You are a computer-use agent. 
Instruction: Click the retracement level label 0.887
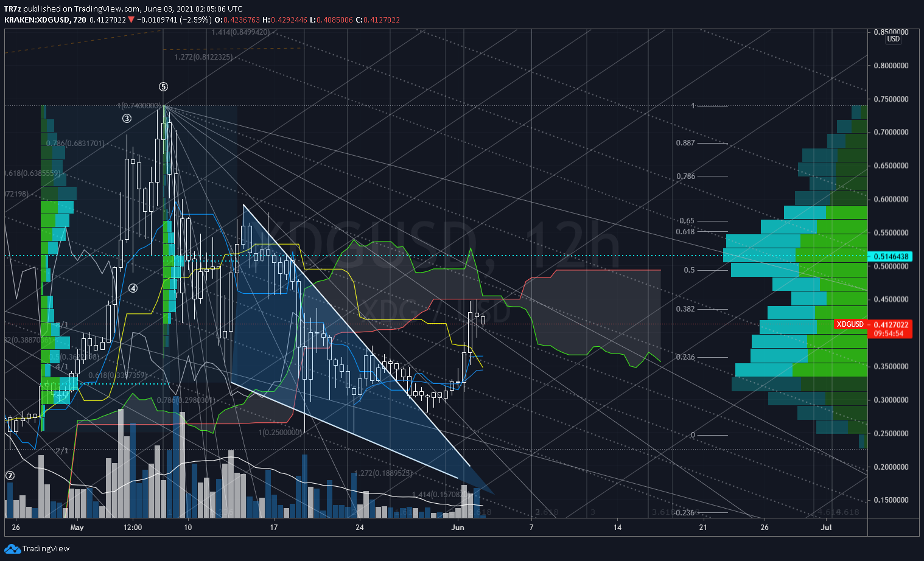685,143
